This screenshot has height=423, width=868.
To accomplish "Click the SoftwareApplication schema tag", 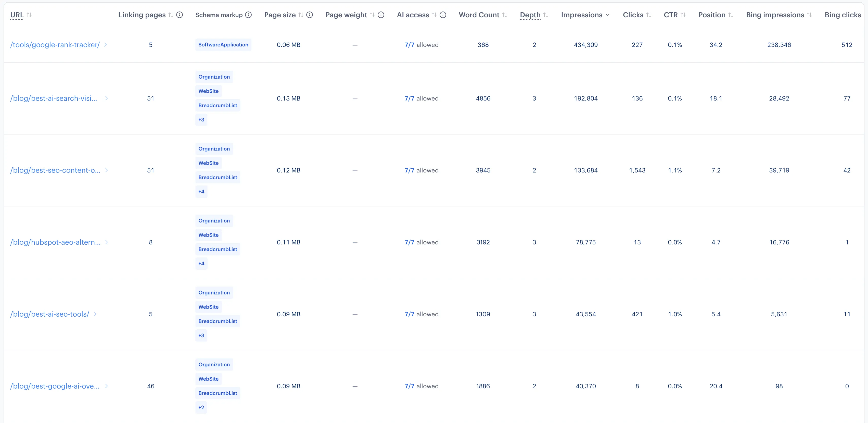I will pos(223,44).
